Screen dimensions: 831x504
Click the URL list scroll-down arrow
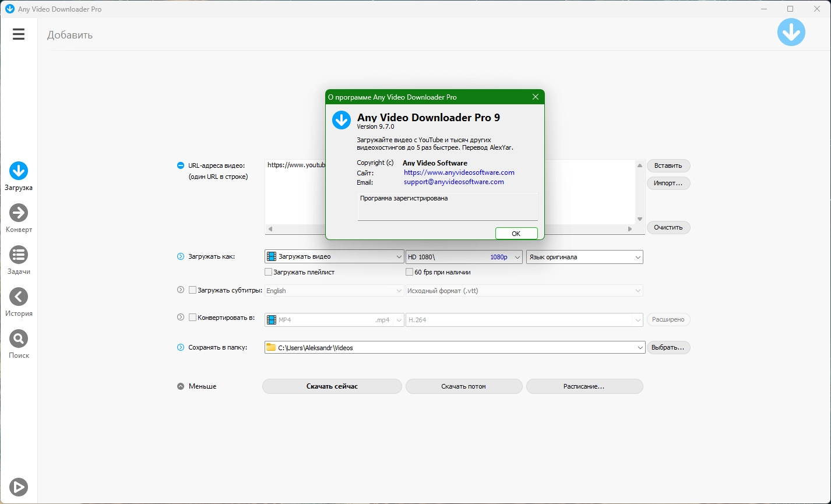point(640,219)
